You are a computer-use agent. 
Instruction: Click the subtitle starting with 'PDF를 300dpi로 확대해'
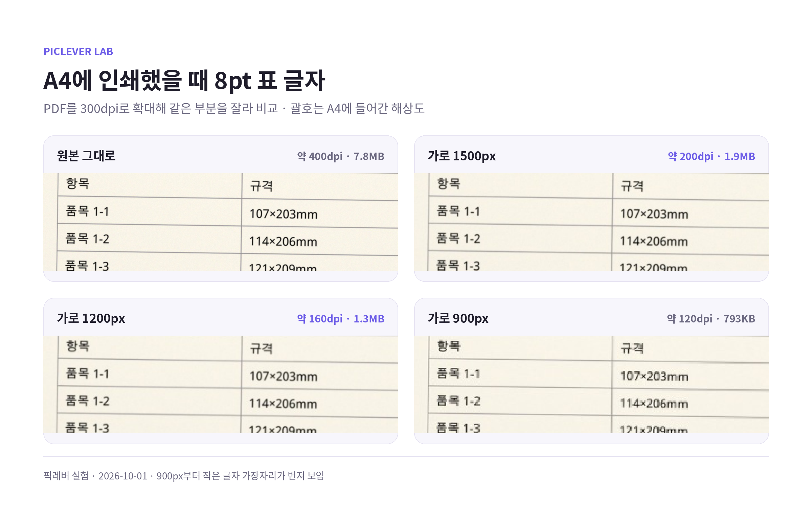pyautogui.click(x=234, y=108)
